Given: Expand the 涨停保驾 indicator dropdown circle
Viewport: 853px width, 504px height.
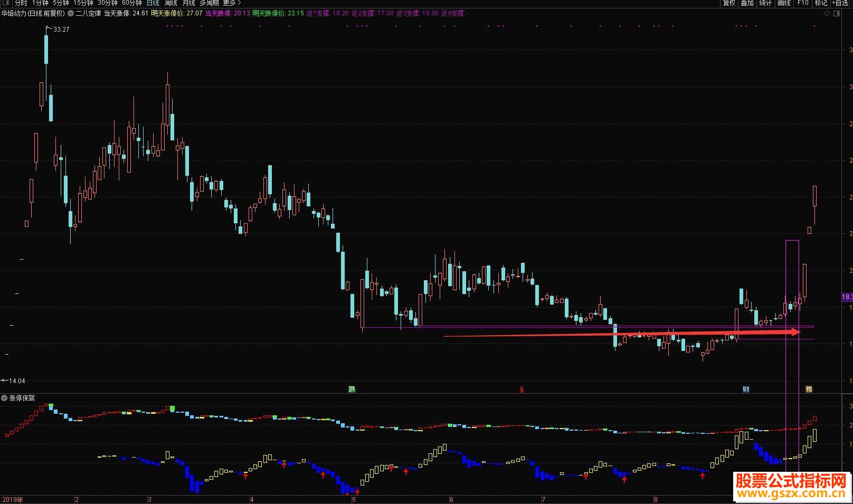Looking at the screenshot, I should [4, 398].
